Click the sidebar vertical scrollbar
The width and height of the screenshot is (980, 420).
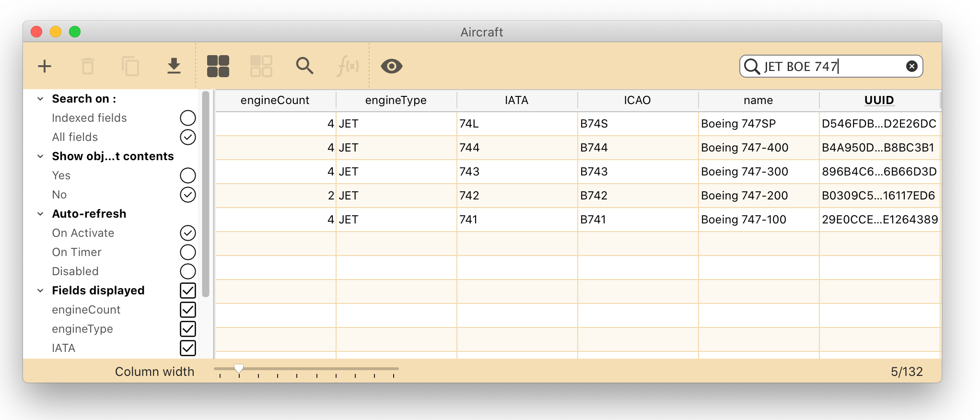(206, 194)
